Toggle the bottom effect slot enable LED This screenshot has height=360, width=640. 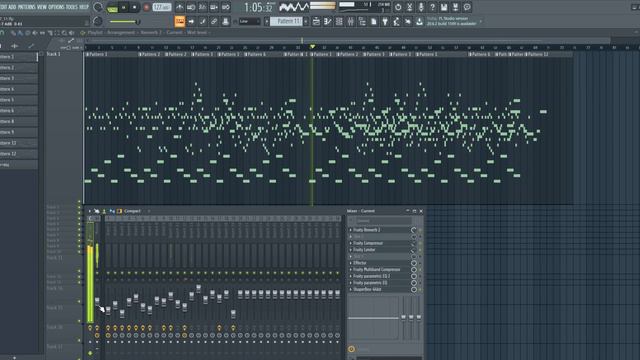[420, 290]
